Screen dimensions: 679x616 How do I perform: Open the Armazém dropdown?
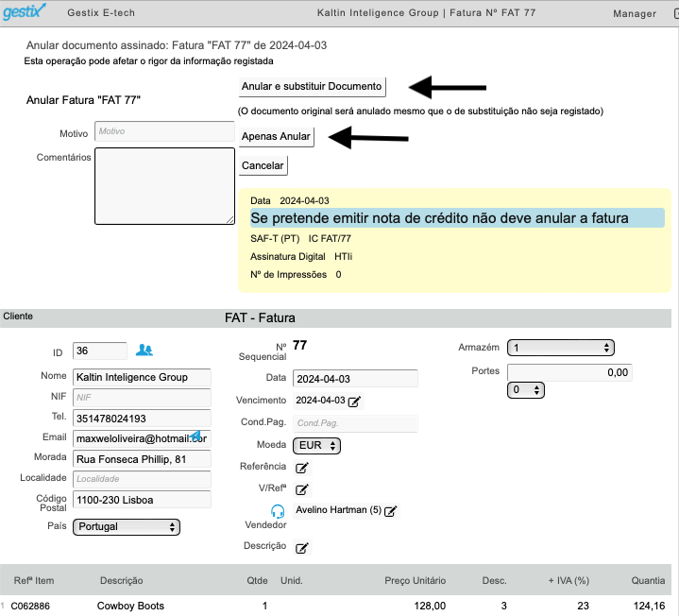coord(561,348)
